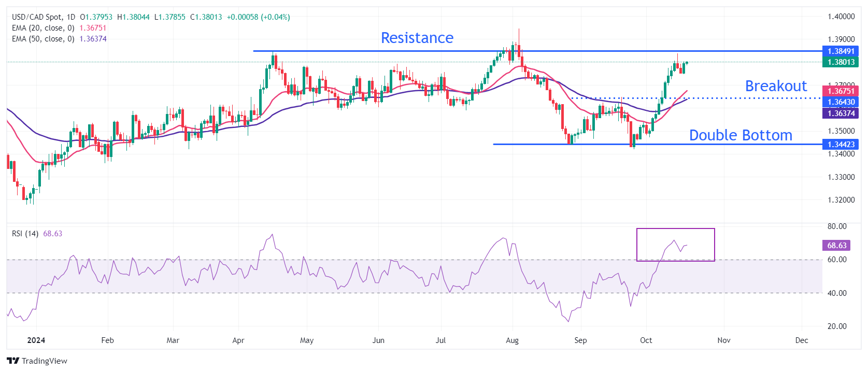Screen dimensions: 868x372
Task: Click the EMA 20 indicator legend
Action: pos(43,28)
